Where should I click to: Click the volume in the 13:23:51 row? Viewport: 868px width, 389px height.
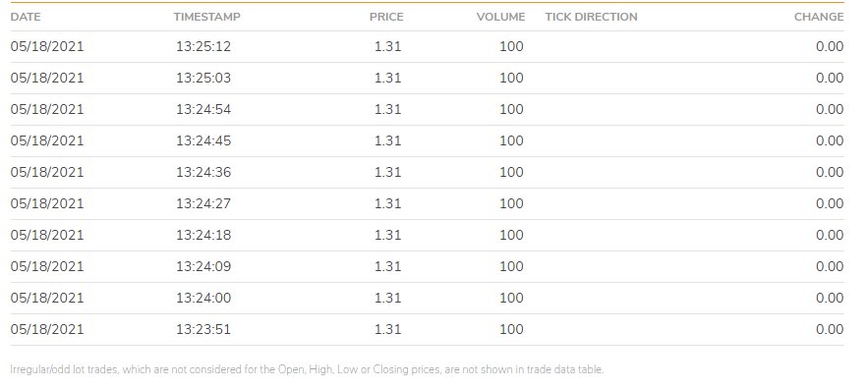511,330
